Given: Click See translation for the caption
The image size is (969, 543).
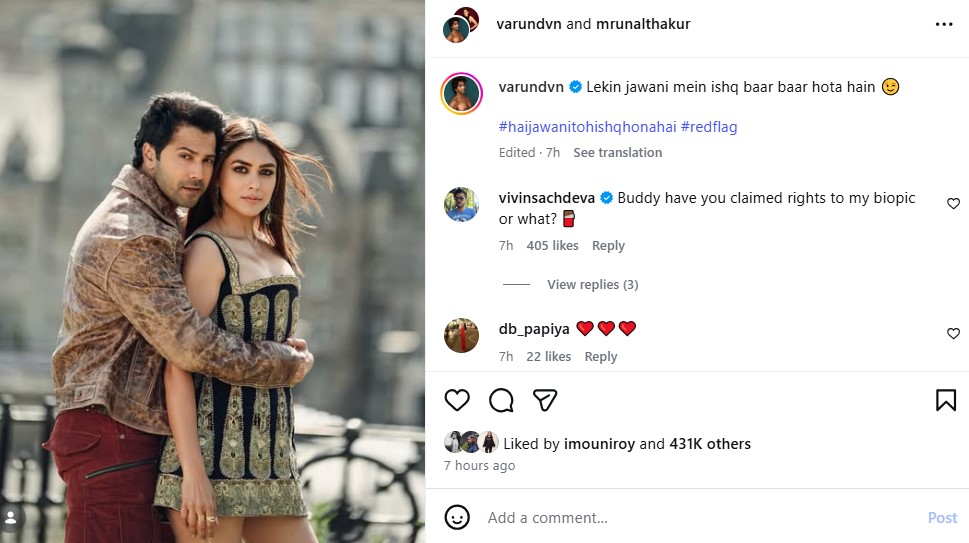Looking at the screenshot, I should 617,153.
